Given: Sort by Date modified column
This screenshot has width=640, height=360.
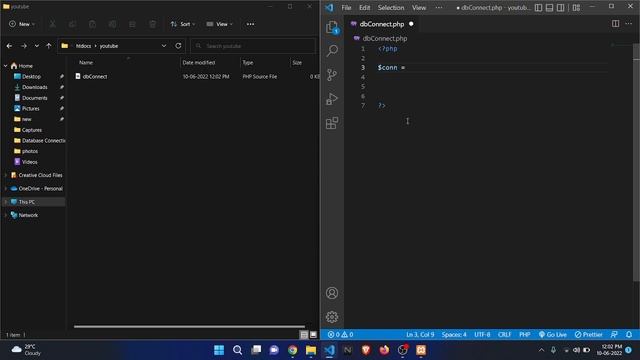Looking at the screenshot, I should (199, 62).
